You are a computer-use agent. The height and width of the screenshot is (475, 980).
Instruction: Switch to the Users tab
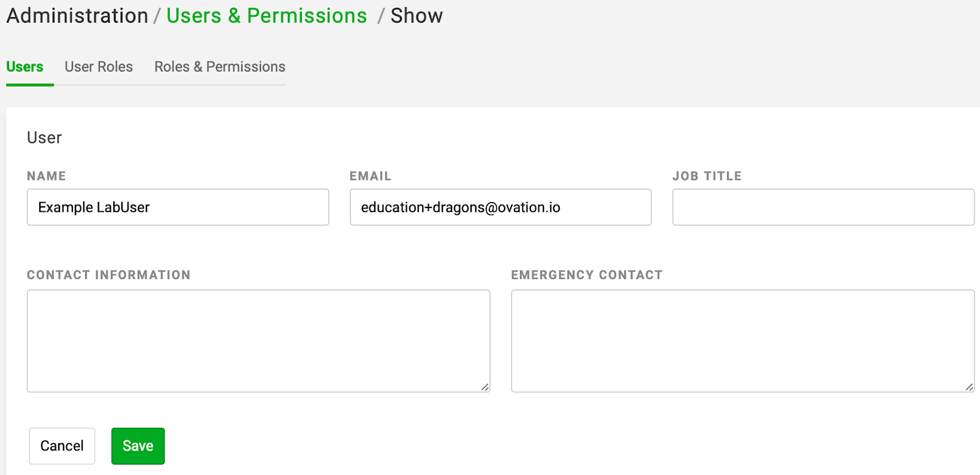[24, 67]
